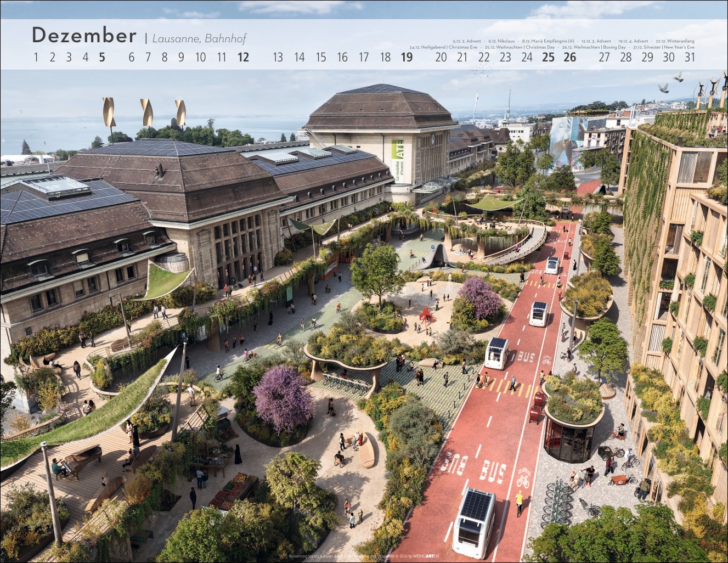The height and width of the screenshot is (563, 728).
Task: Click the leftmost golden rooftop wind turbine
Action: point(110,111)
